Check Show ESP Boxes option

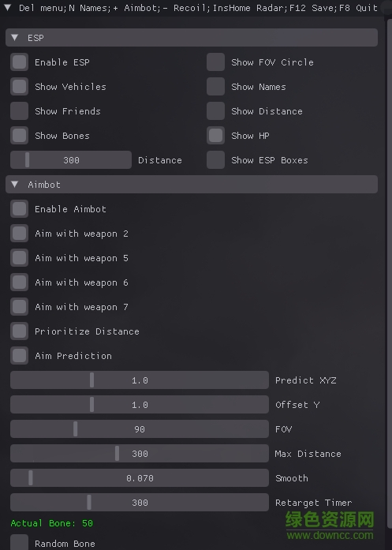pyautogui.click(x=215, y=160)
